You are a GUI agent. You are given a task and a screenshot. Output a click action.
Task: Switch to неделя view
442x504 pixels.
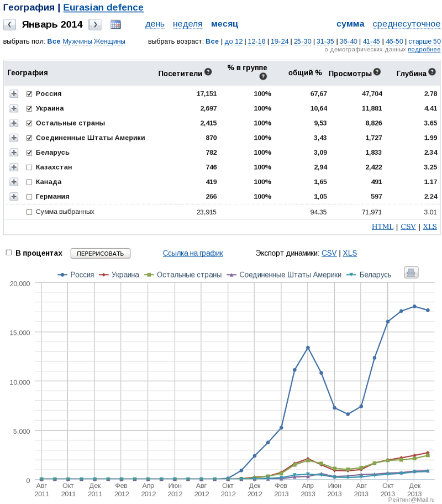188,24
